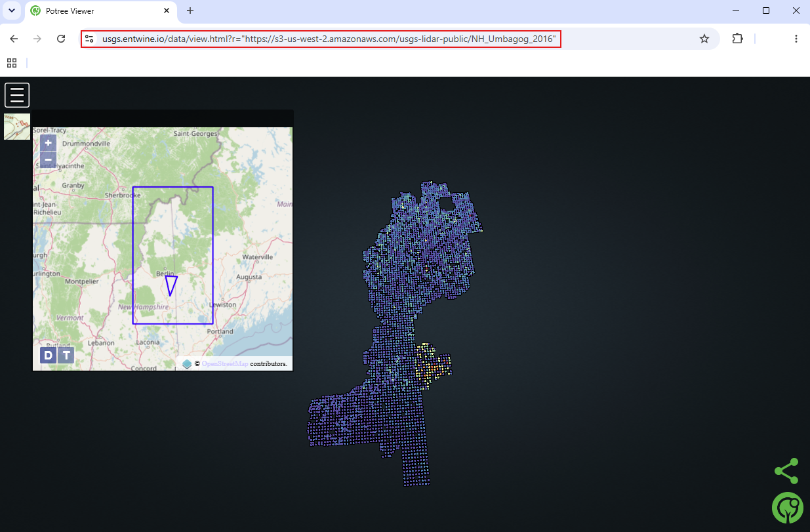Click the Saint-Georges label on map
The image size is (810, 532).
195,134
